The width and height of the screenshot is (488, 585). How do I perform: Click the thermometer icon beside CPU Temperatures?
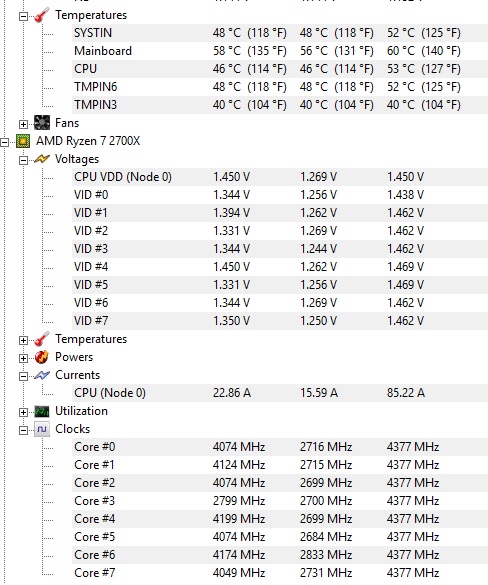[42, 339]
